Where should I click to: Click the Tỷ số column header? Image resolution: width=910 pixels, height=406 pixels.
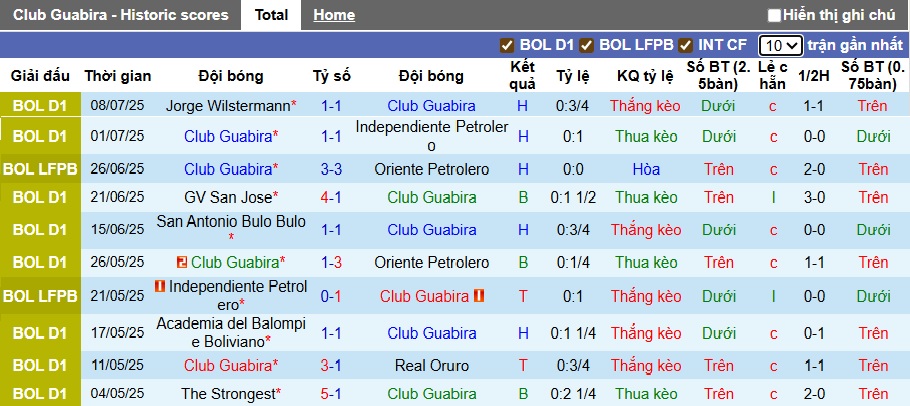[331, 76]
